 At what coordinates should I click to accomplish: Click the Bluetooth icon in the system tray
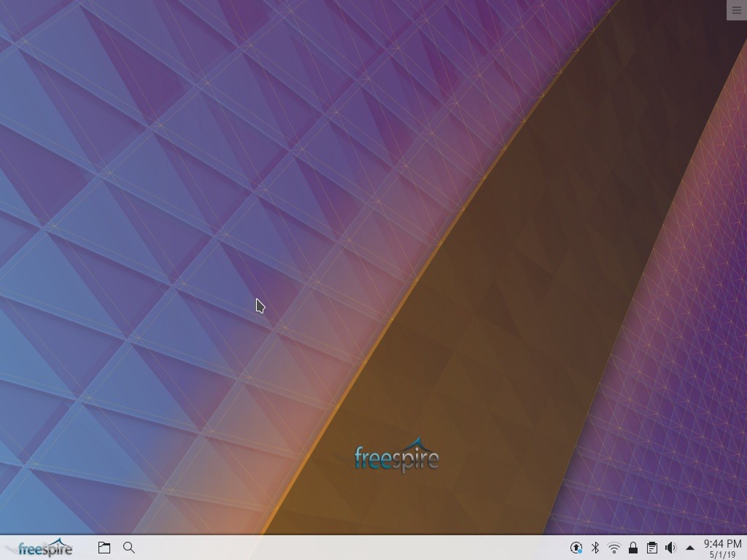tap(595, 547)
